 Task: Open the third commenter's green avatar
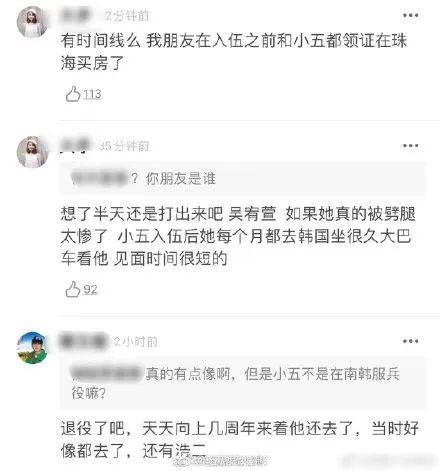pyautogui.click(x=32, y=347)
